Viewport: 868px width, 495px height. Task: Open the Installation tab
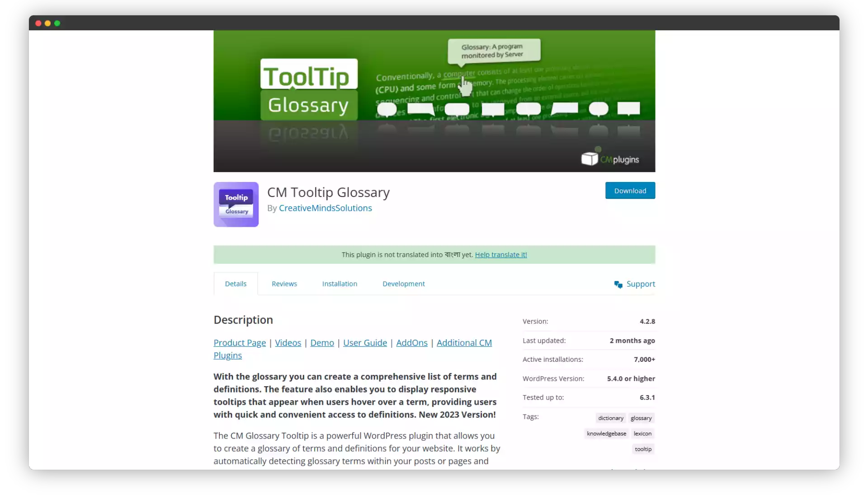click(x=340, y=284)
